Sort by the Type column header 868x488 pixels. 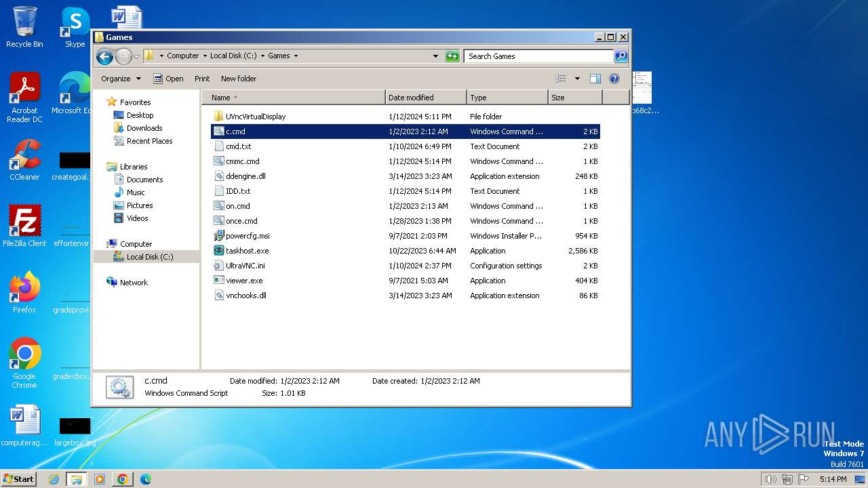pos(507,98)
